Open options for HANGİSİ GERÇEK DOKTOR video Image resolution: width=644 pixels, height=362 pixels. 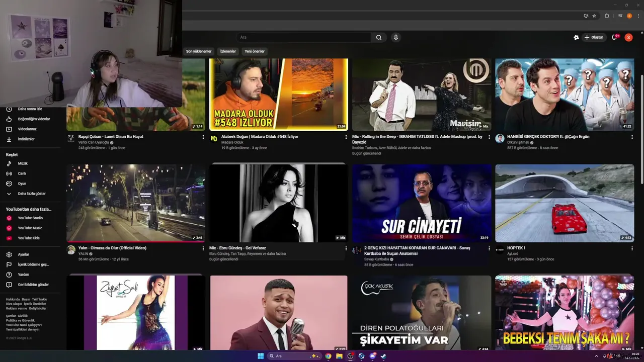click(x=632, y=137)
